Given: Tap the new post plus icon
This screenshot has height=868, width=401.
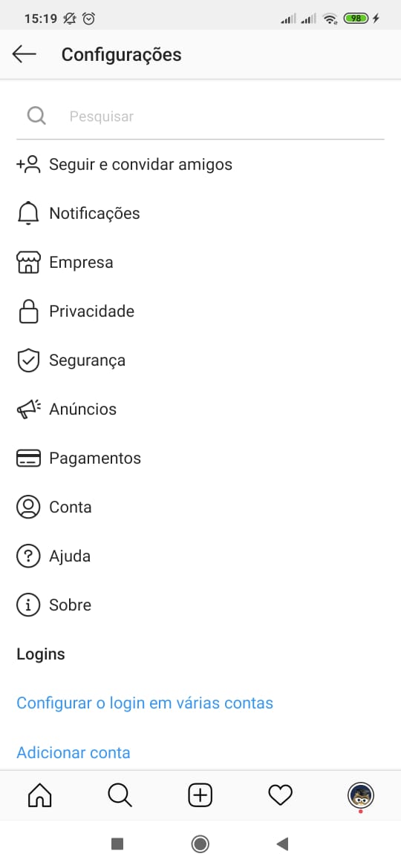Looking at the screenshot, I should tap(200, 795).
